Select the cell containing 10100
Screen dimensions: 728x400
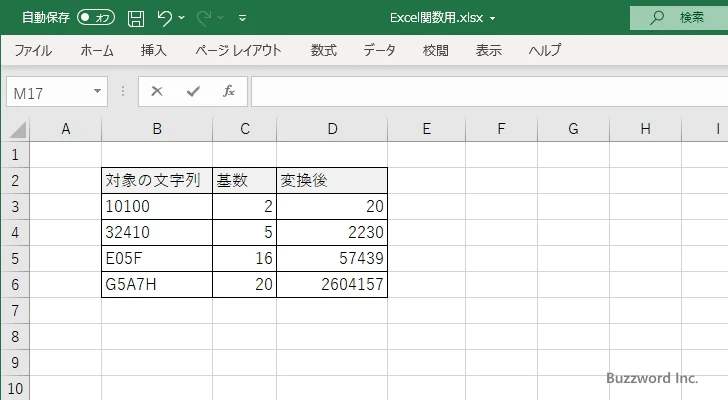pyautogui.click(x=157, y=206)
